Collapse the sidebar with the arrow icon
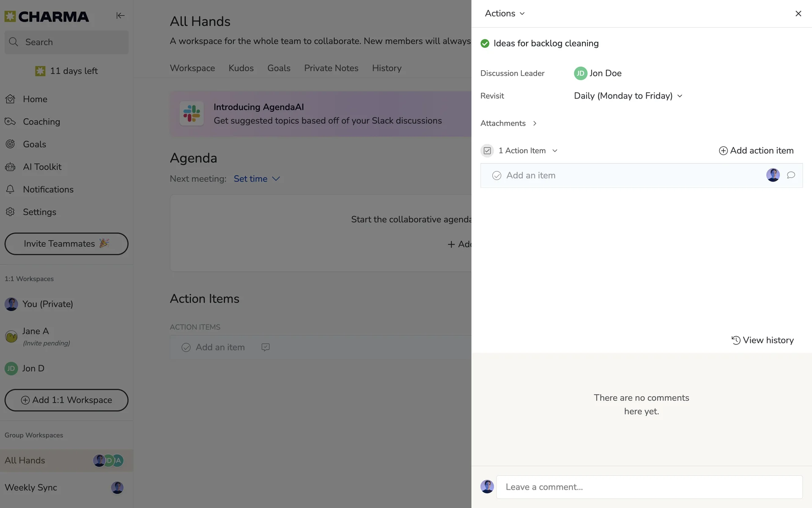Viewport: 812px width, 508px height. pyautogui.click(x=120, y=16)
